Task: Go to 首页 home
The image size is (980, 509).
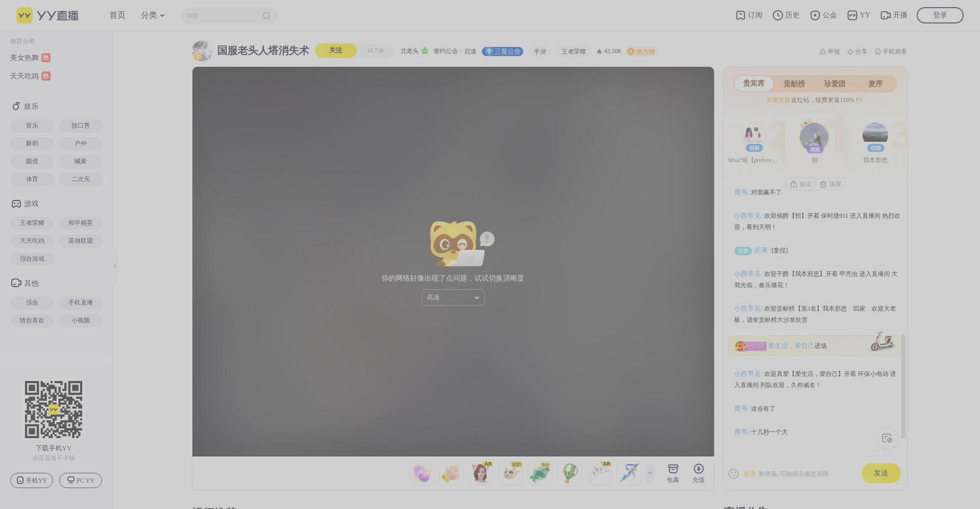Action: pyautogui.click(x=117, y=15)
